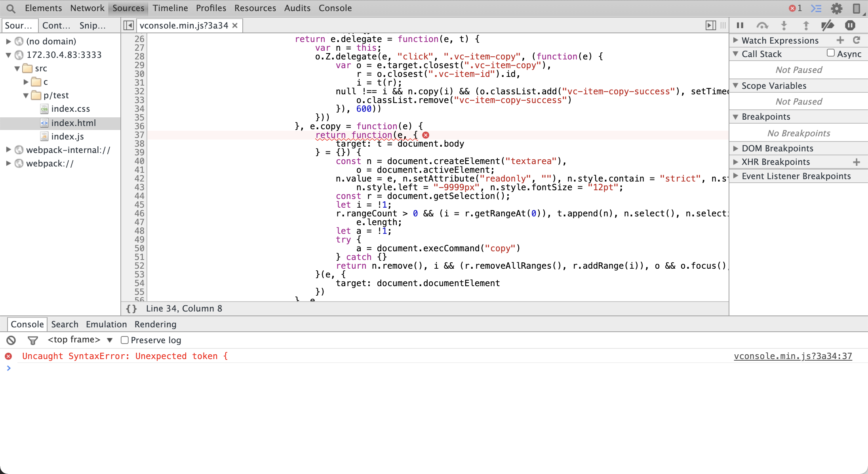This screenshot has height=474, width=868.
Task: Step over the next function call
Action: coord(763,25)
